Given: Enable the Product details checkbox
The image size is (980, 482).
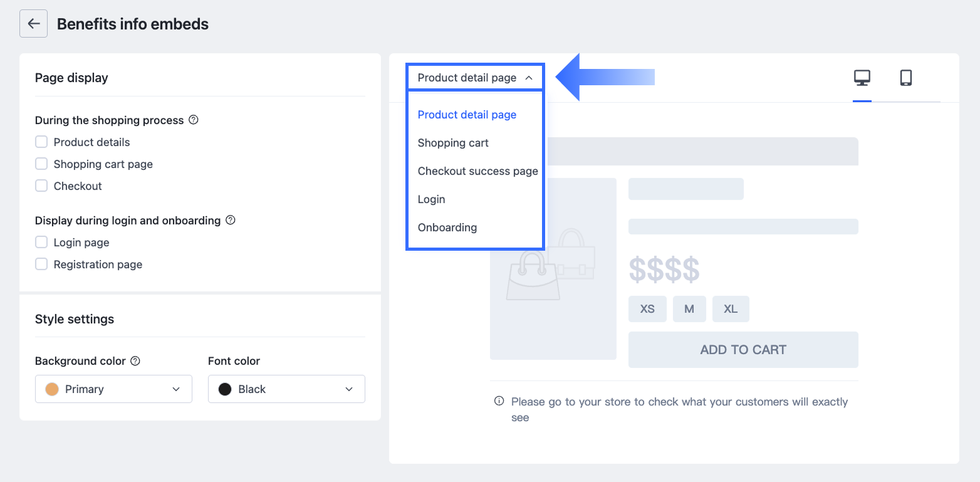Looking at the screenshot, I should point(41,142).
